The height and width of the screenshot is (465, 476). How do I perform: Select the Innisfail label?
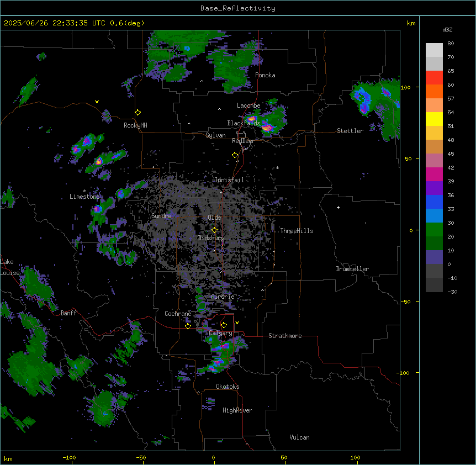coord(229,180)
